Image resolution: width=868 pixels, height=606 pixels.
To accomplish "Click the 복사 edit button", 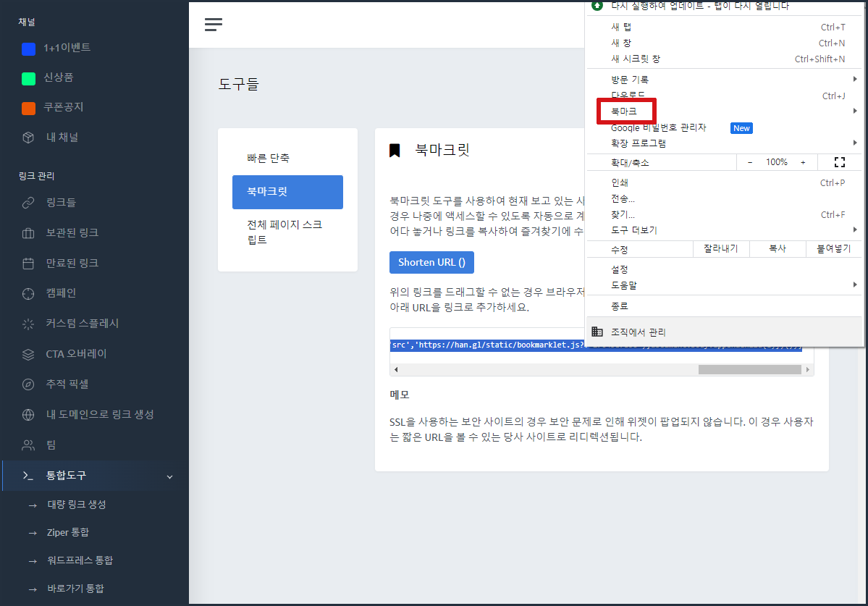I will point(778,249).
